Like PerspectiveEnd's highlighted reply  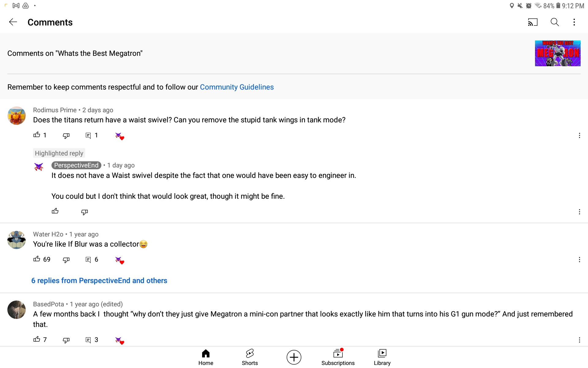[x=55, y=211]
